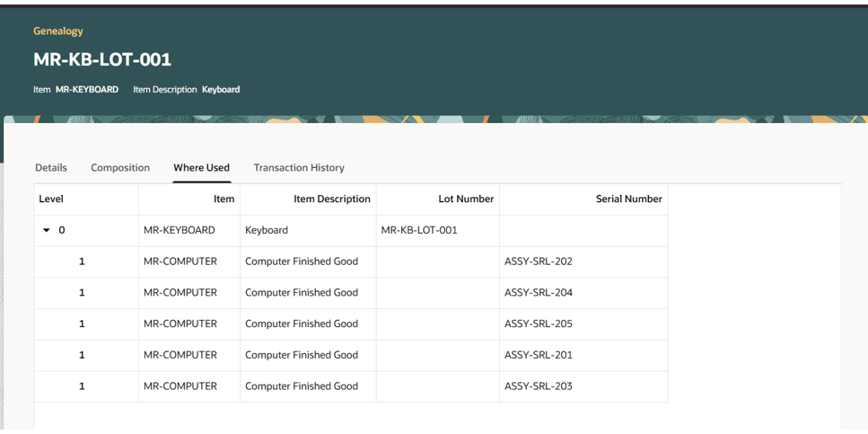The image size is (868, 434).
Task: Click the Item Description column header
Action: [x=331, y=199]
